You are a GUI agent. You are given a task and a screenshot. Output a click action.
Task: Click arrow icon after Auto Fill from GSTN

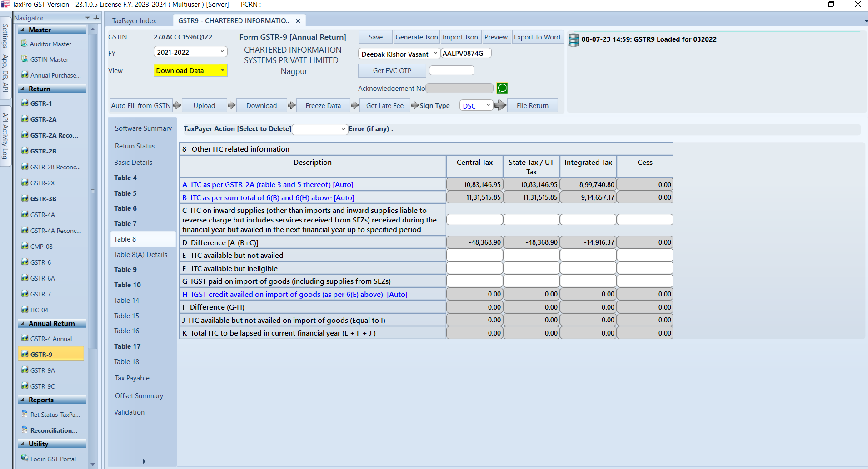coord(177,105)
